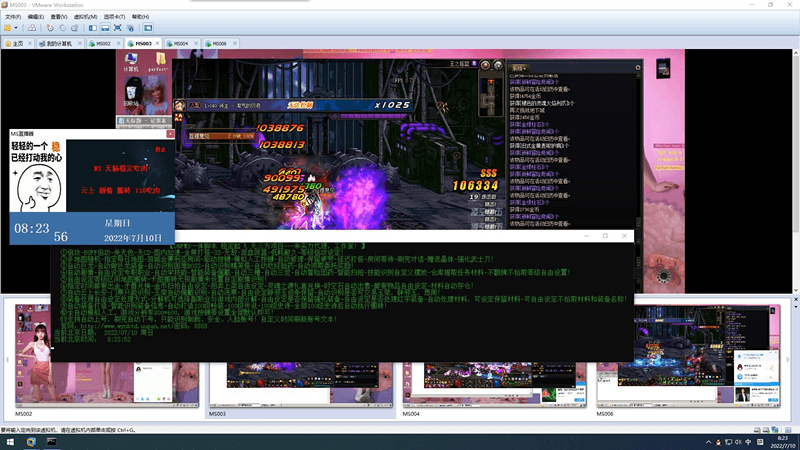Open the Windows Start menu
Image resolution: width=800 pixels, height=450 pixels.
[x=10, y=442]
